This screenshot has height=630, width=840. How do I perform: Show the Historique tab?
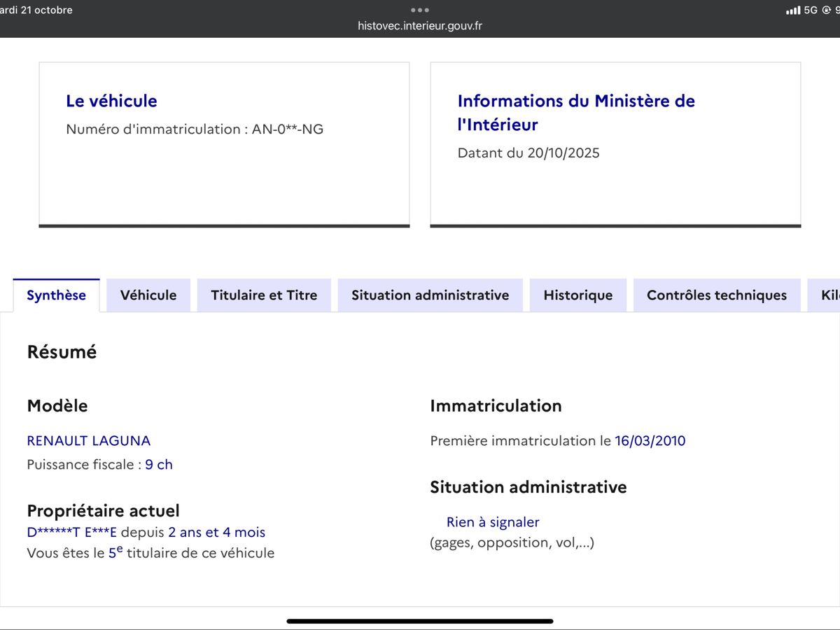577,295
